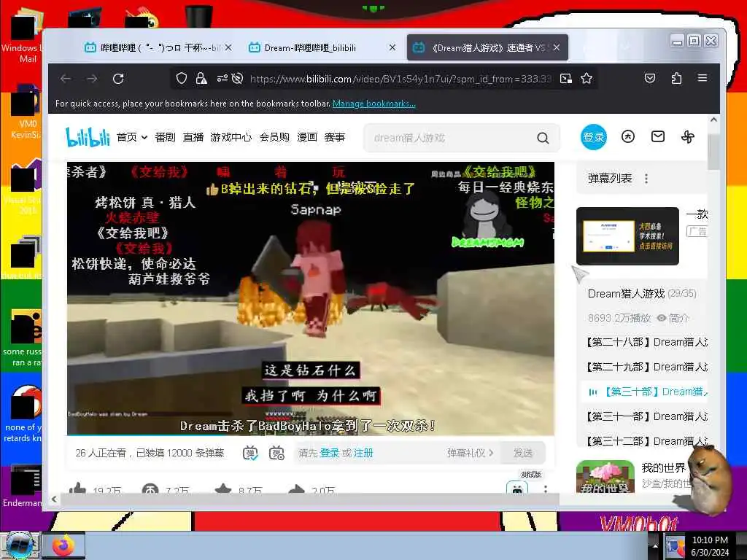Click the Manage bookmarks link
The width and height of the screenshot is (747, 560).
(374, 104)
